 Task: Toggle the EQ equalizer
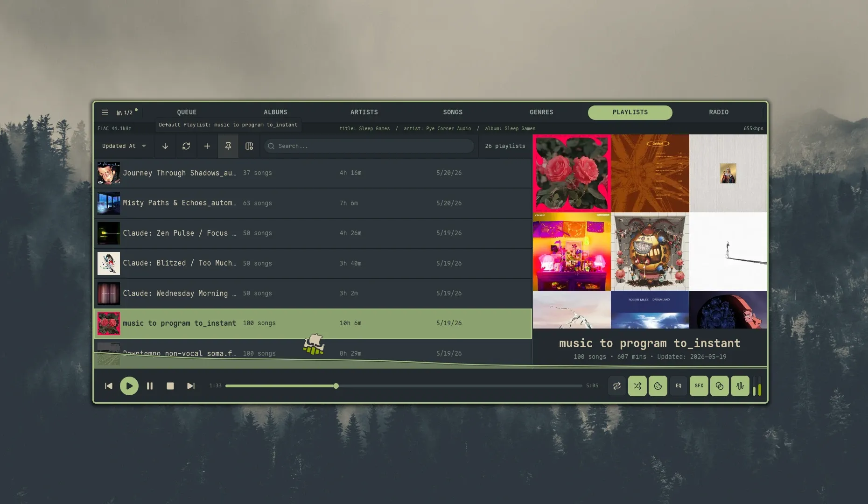tap(679, 386)
